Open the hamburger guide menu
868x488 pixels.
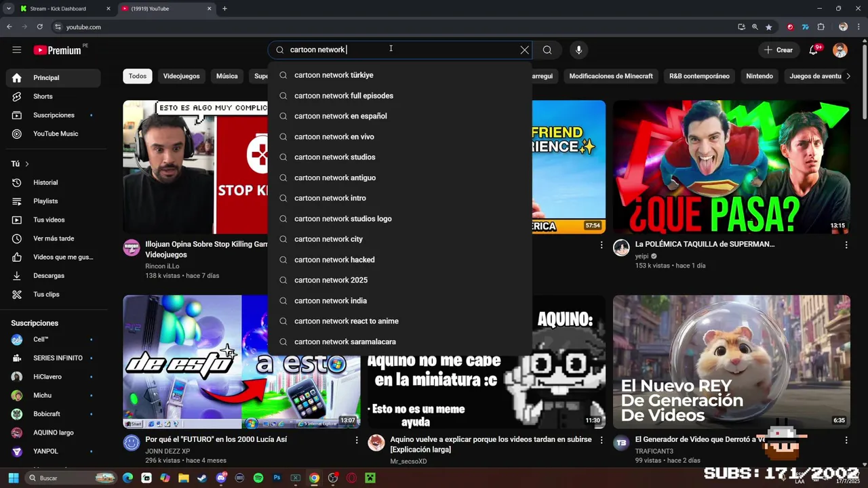17,49
